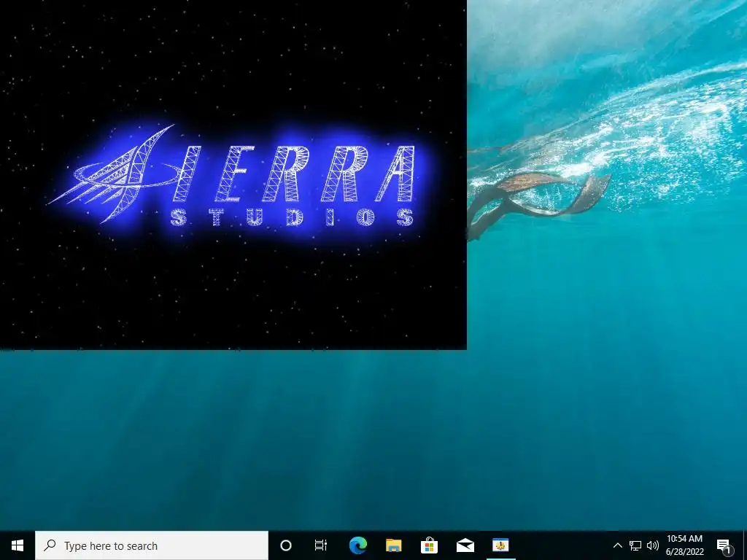The image size is (747, 560).
Task: Click the taskbar search box
Action: (x=152, y=545)
